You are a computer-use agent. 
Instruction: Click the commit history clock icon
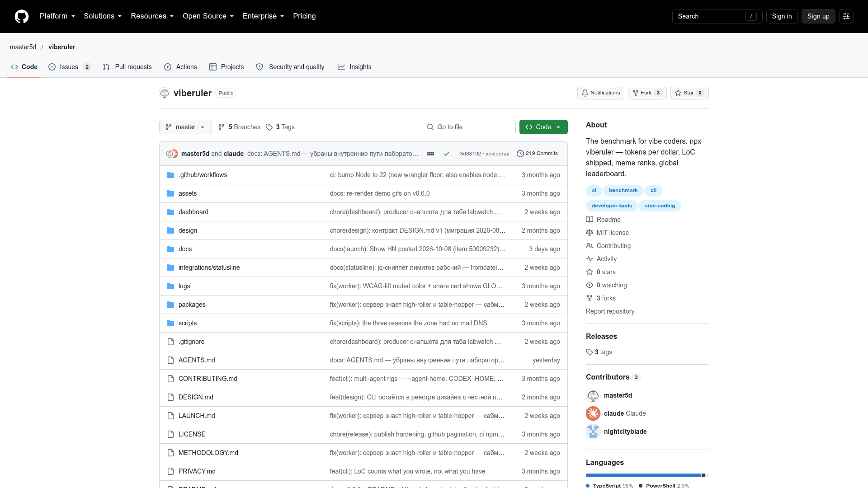coord(520,154)
